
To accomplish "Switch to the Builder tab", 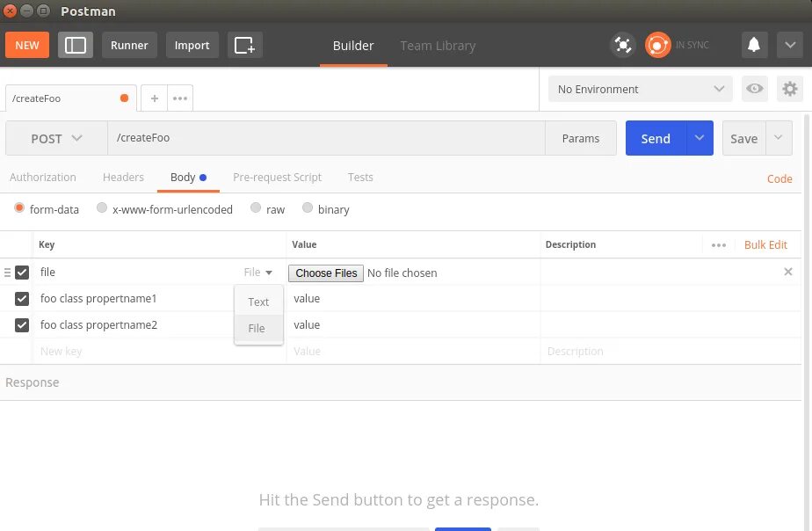I will 353,46.
